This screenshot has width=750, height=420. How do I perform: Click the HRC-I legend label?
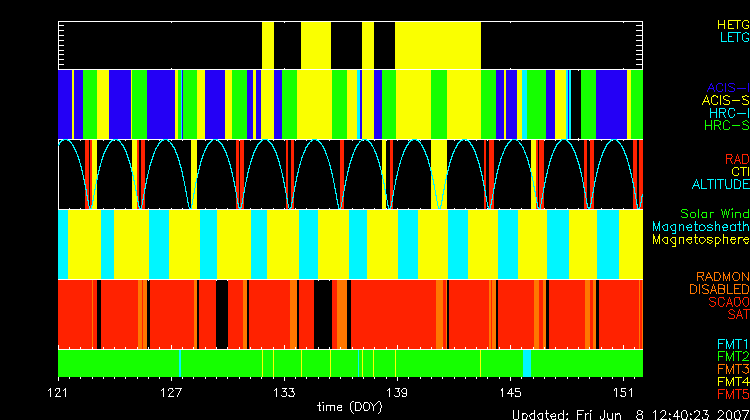[729, 113]
